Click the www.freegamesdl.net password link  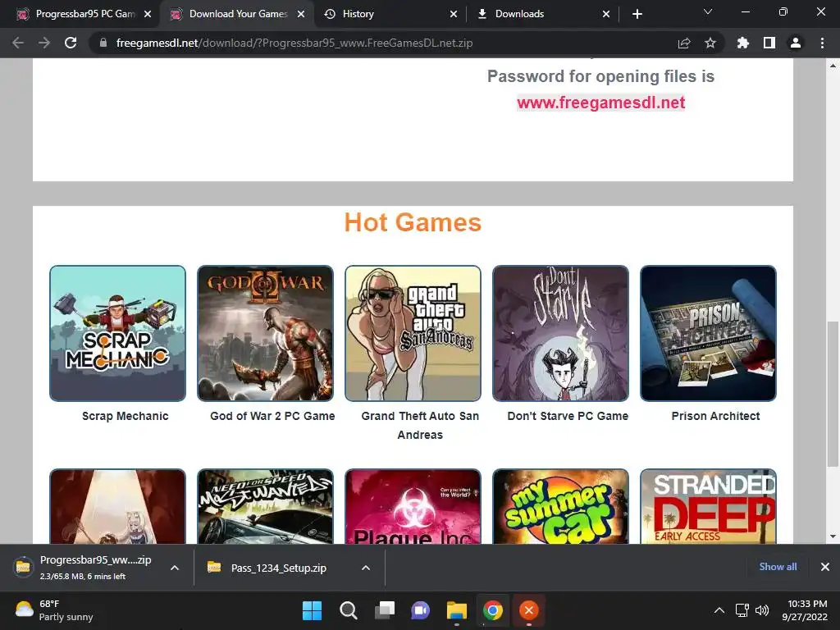(x=600, y=103)
